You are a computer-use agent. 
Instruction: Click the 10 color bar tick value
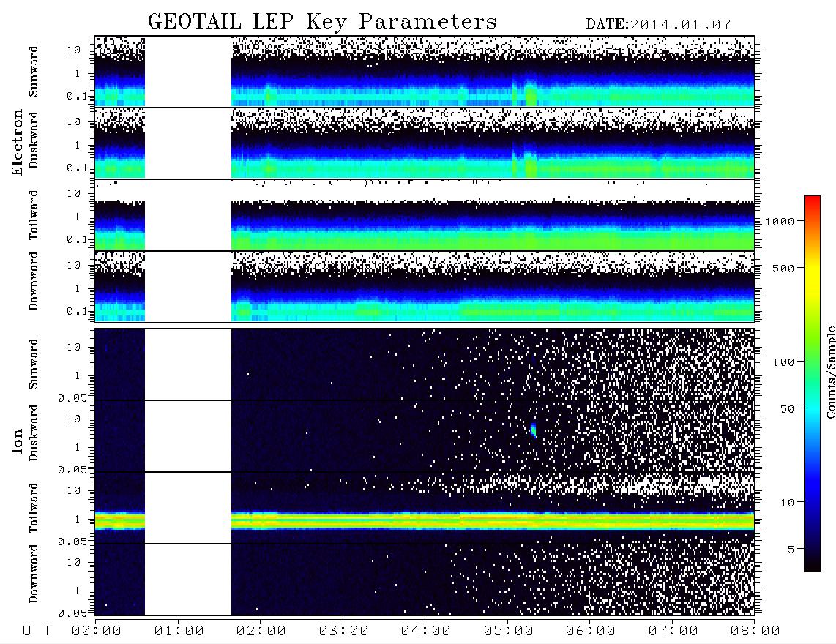pos(787,503)
